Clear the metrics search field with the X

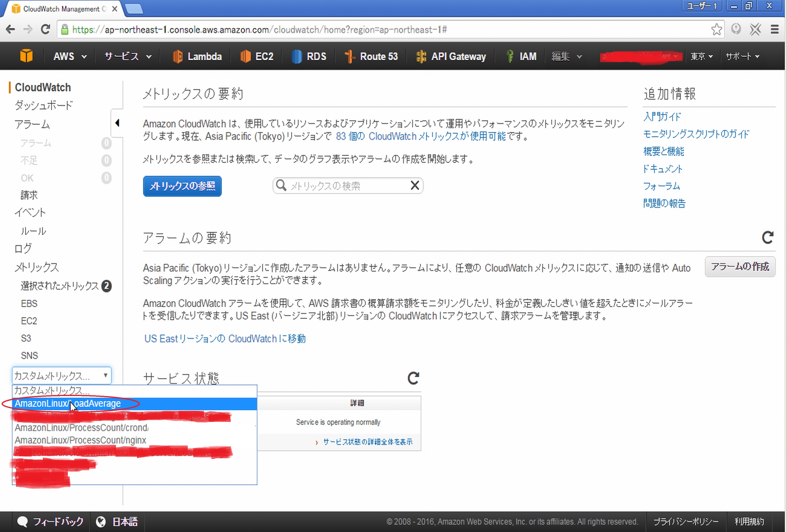click(x=415, y=186)
